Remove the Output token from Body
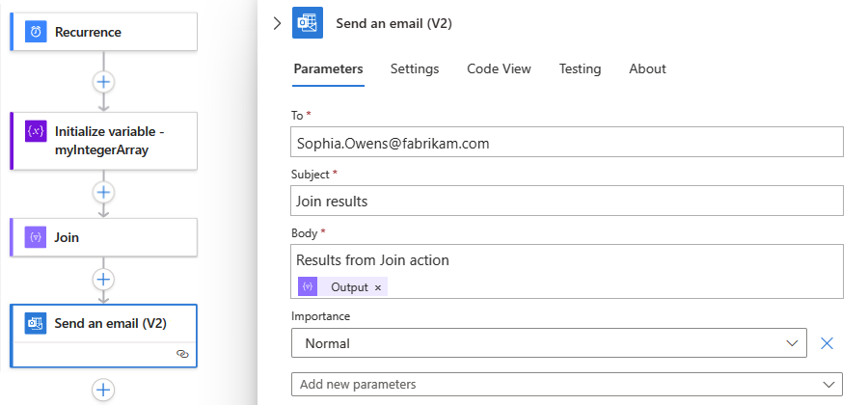Image resolution: width=868 pixels, height=405 pixels. 378,286
